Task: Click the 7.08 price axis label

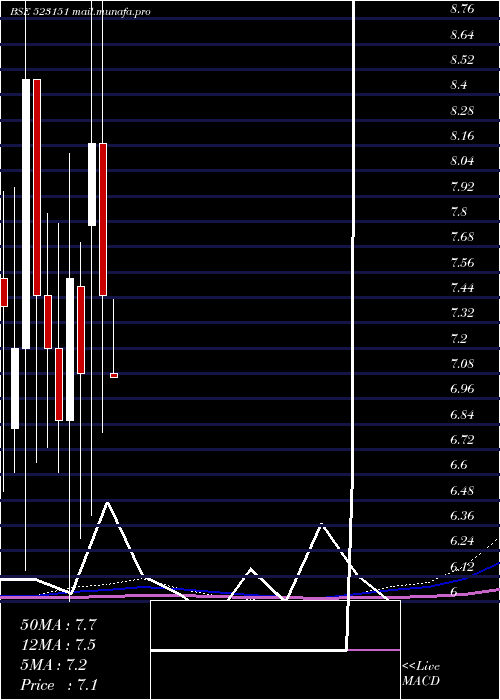Action: (462, 363)
